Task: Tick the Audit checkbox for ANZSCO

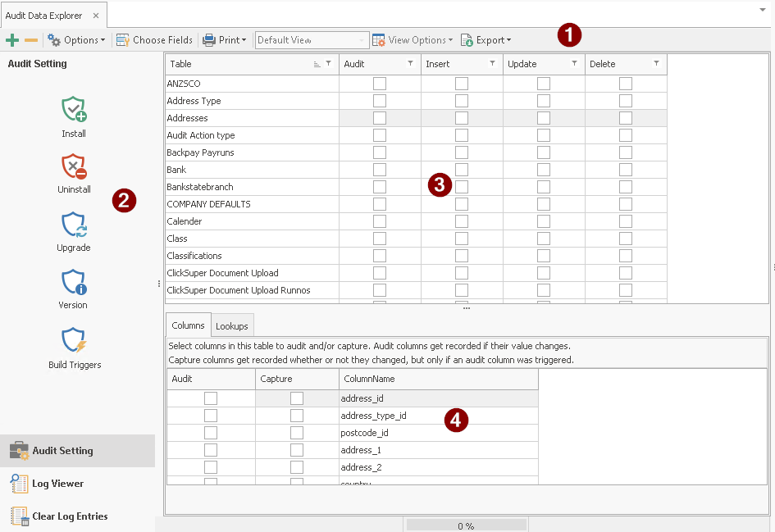Action: pos(380,84)
